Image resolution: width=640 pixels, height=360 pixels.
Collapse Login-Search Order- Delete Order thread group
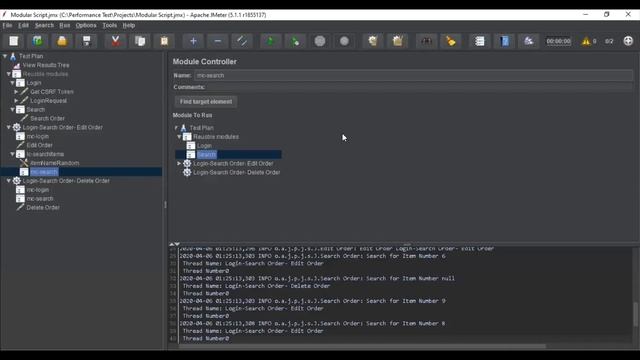pos(9,181)
